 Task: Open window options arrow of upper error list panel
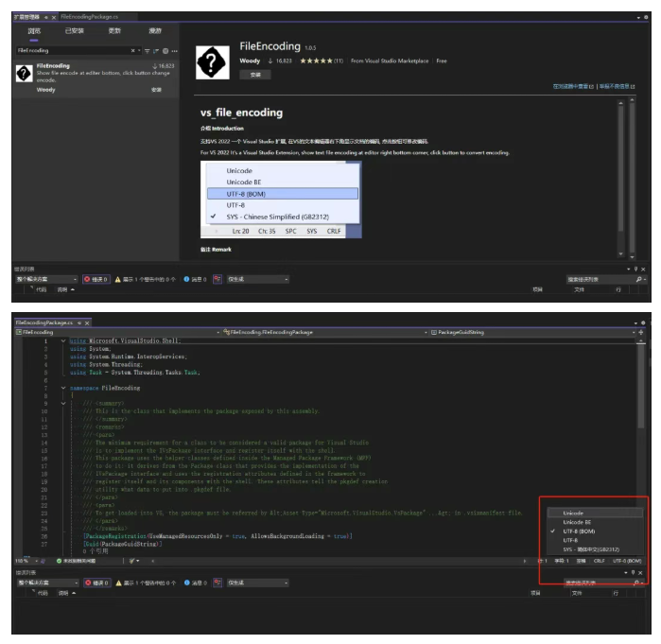[x=628, y=269]
